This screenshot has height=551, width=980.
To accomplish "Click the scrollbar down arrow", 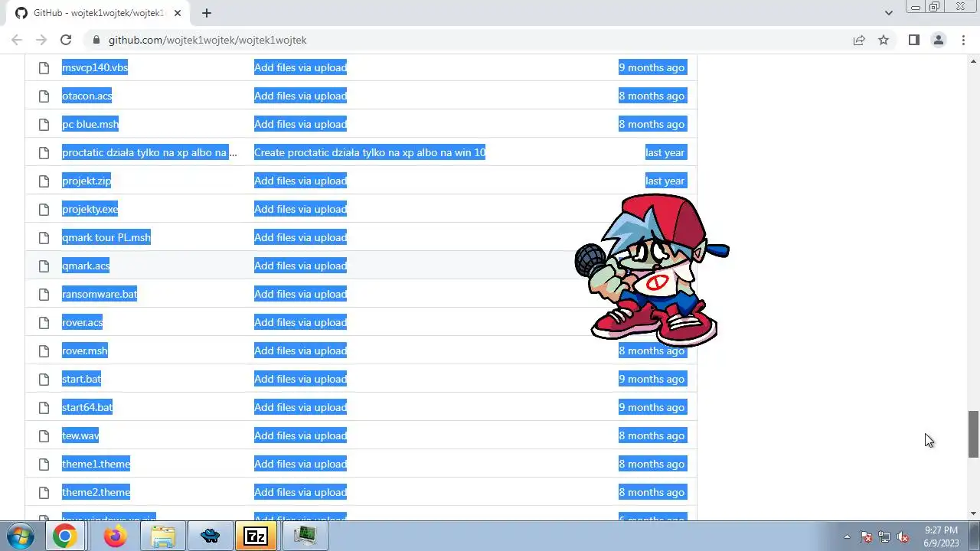I will click(x=973, y=514).
